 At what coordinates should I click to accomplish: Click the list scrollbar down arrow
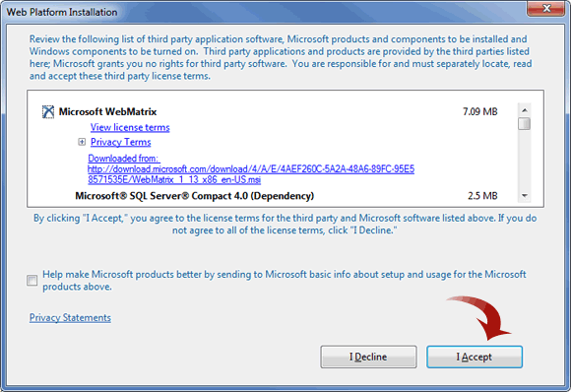[x=525, y=196]
